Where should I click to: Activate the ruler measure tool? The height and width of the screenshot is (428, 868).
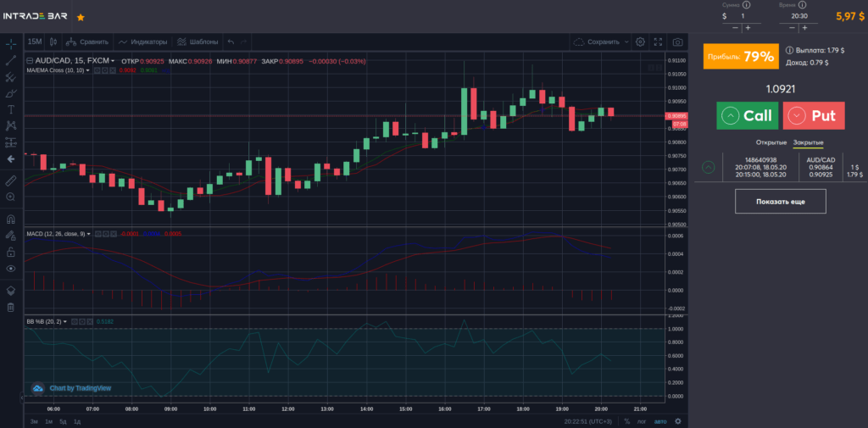pos(11,181)
